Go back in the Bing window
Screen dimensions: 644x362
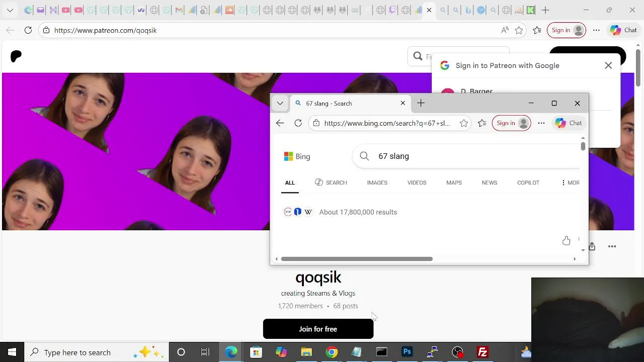pos(280,123)
